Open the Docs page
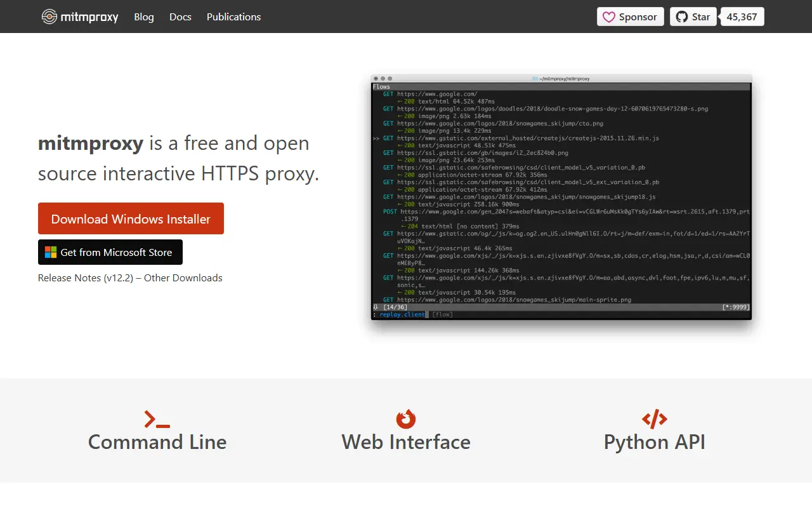Viewport: 812px width, 508px height. click(x=180, y=17)
